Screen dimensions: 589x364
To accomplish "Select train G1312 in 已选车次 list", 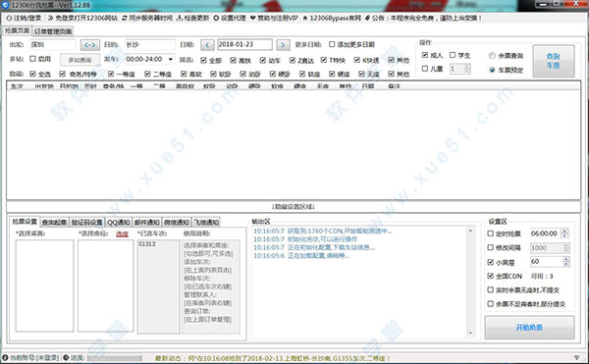I will point(147,244).
